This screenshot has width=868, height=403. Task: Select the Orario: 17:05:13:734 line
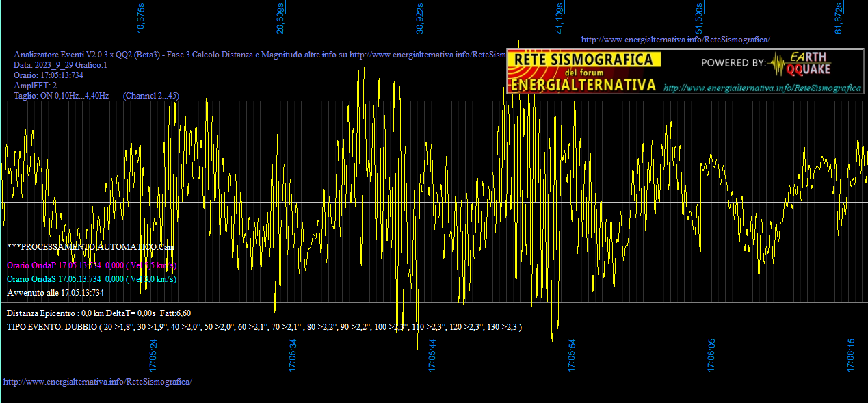click(49, 75)
